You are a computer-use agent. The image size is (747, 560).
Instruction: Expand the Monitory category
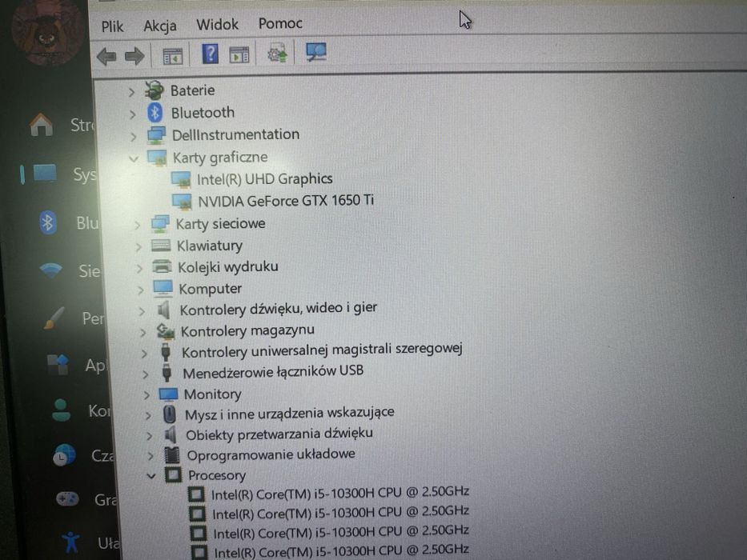tap(147, 395)
